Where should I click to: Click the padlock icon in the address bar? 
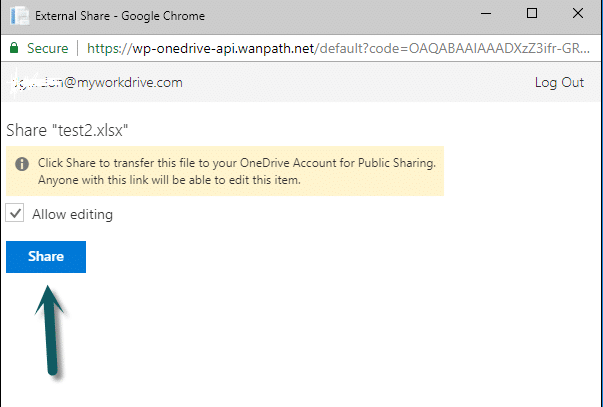13,47
